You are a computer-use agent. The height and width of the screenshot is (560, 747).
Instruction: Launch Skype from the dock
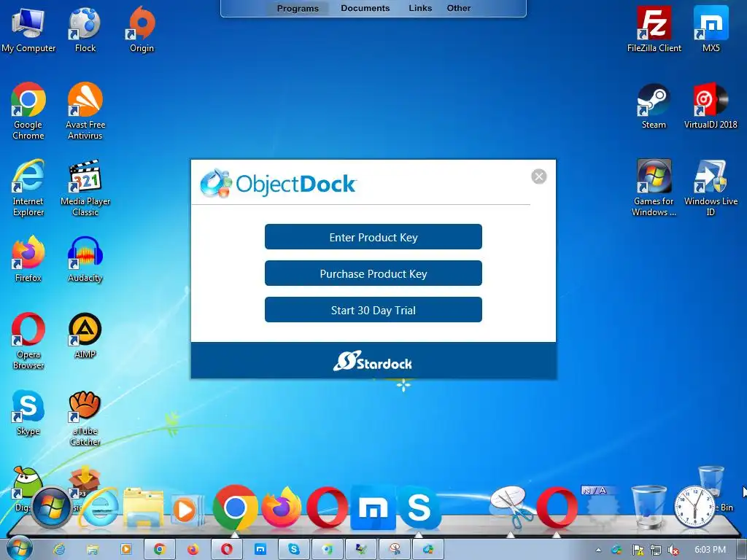click(419, 507)
